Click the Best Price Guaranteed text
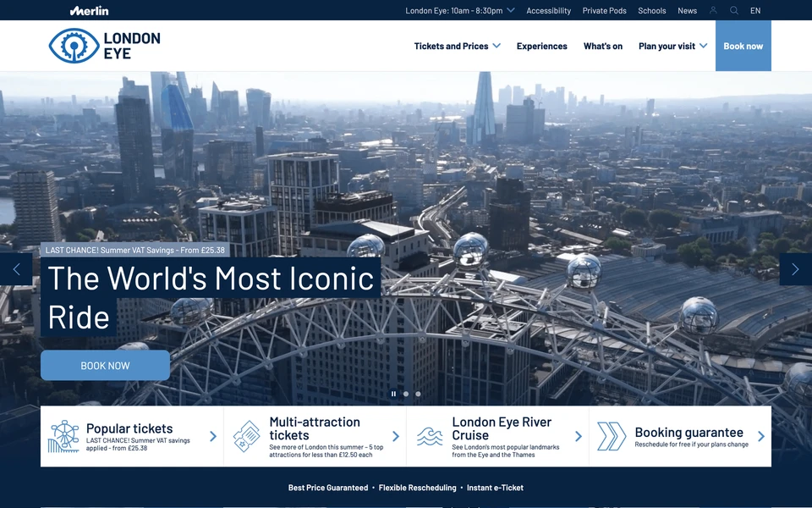 (328, 488)
